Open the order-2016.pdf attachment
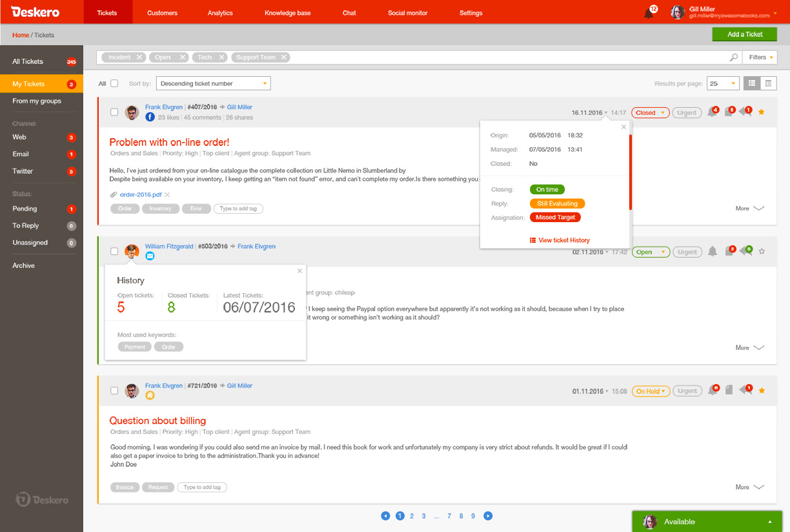The width and height of the screenshot is (790, 532). (141, 194)
